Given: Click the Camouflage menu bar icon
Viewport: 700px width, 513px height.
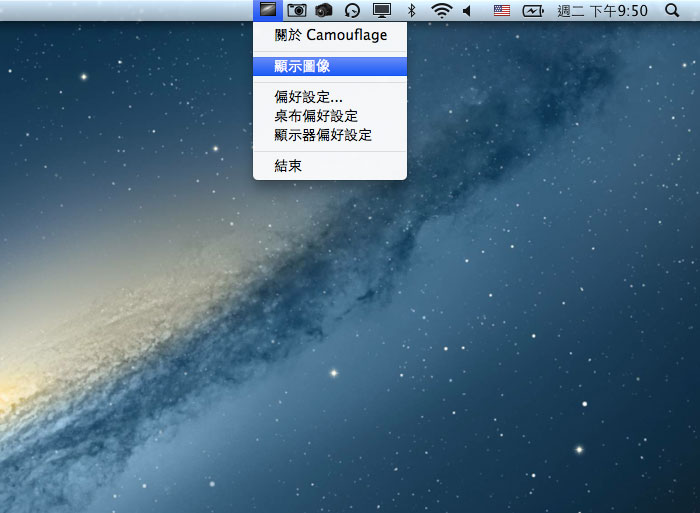Looking at the screenshot, I should (267, 10).
